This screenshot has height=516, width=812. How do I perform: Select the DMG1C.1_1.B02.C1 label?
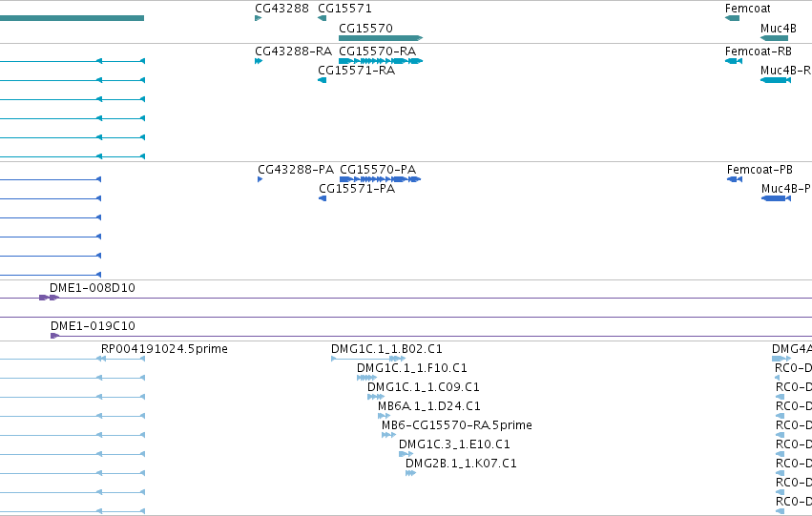pyautogui.click(x=386, y=349)
